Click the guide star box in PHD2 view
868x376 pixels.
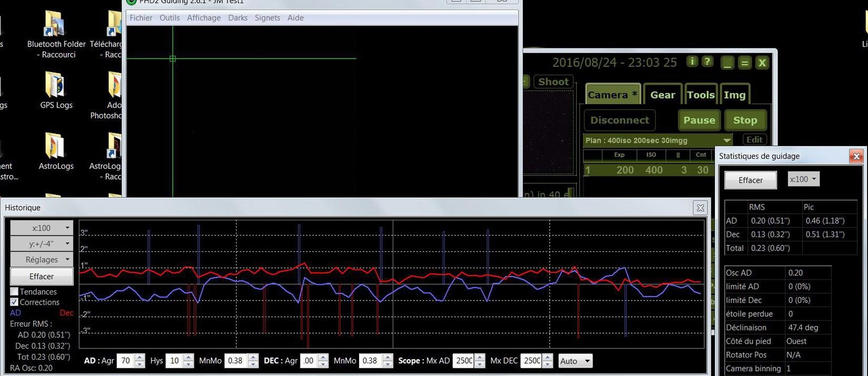pos(173,58)
